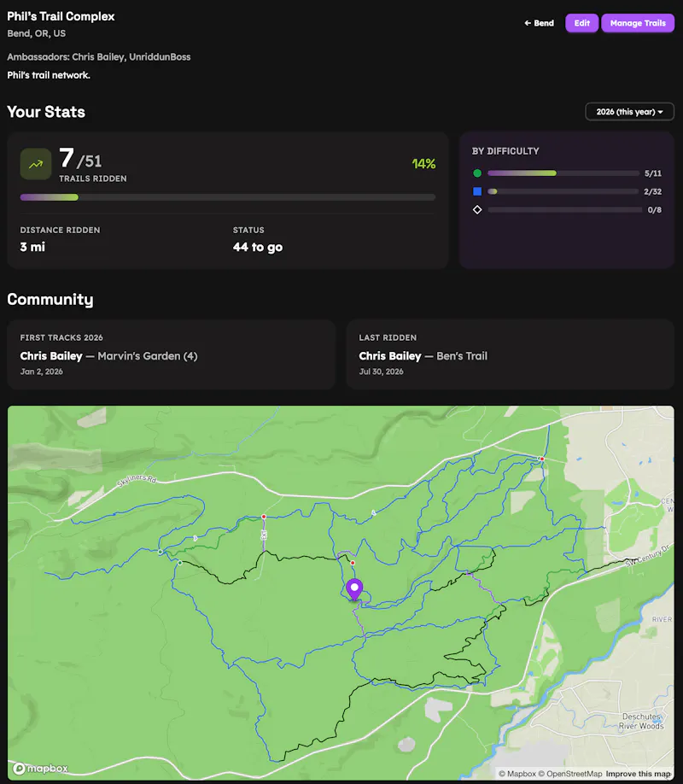The image size is (683, 784).
Task: Click the Jul 30, 2026 date
Action: (x=381, y=372)
